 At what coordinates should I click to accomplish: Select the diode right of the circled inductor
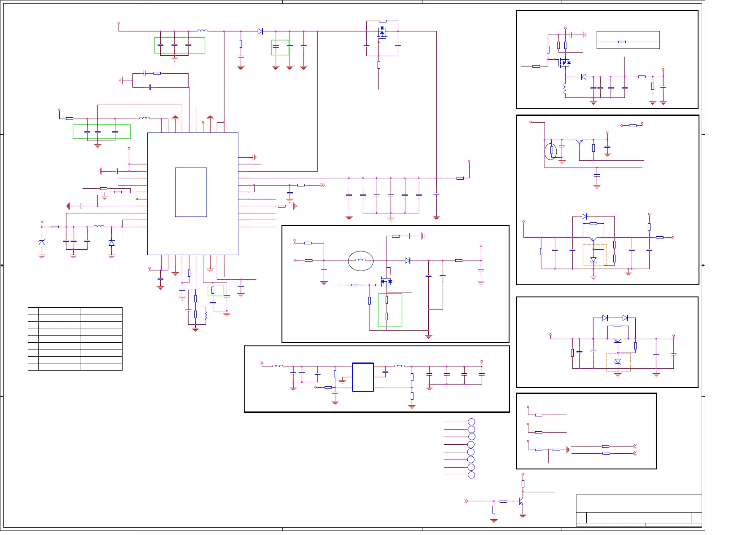coord(408,261)
